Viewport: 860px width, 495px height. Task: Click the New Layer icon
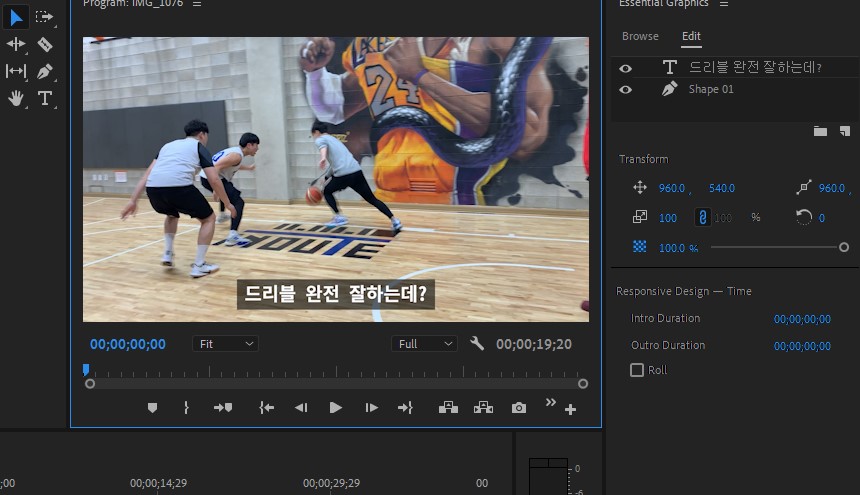(x=845, y=131)
